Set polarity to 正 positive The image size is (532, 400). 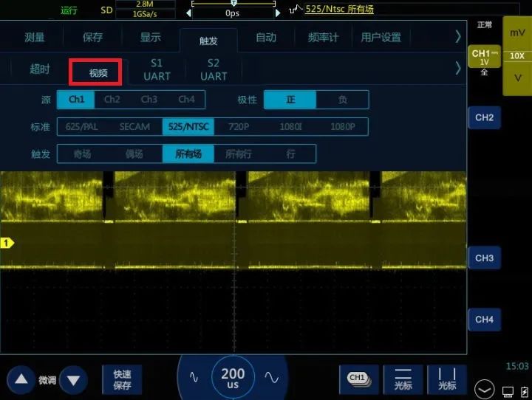(290, 100)
